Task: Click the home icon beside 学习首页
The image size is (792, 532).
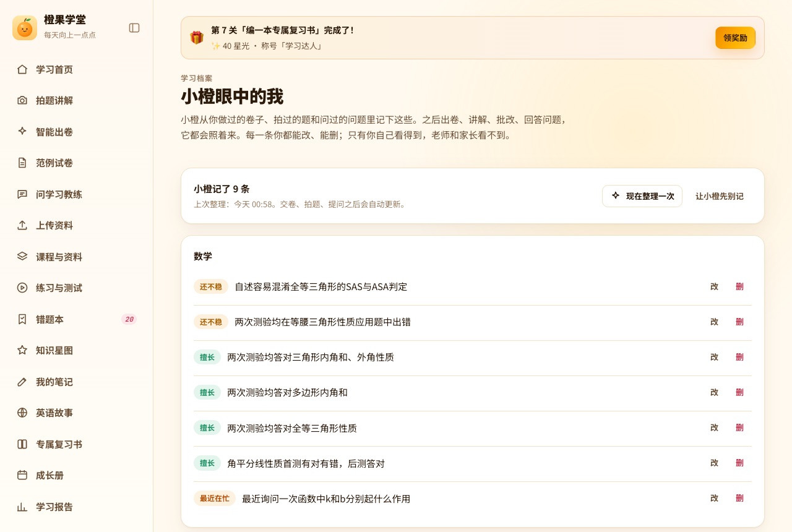Action: [22, 69]
